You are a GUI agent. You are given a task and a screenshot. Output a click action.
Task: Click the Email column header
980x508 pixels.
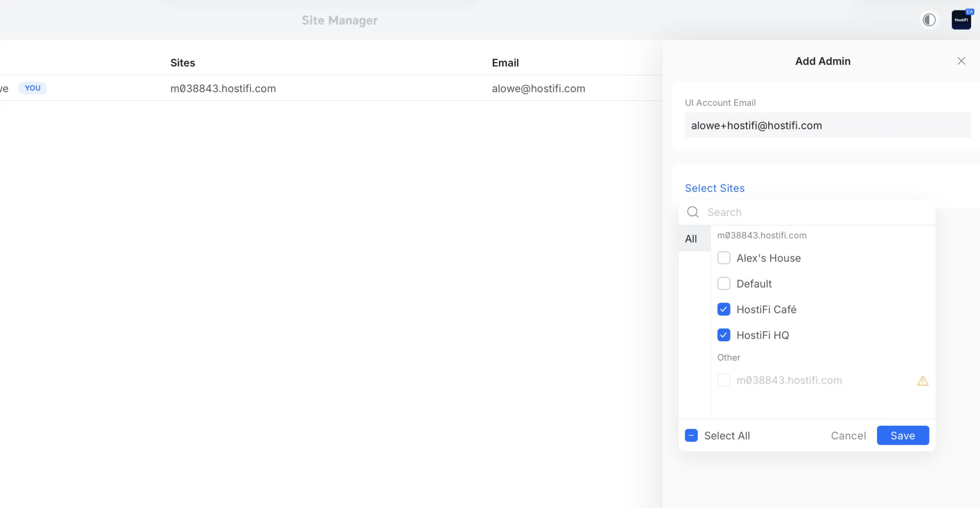coord(505,62)
